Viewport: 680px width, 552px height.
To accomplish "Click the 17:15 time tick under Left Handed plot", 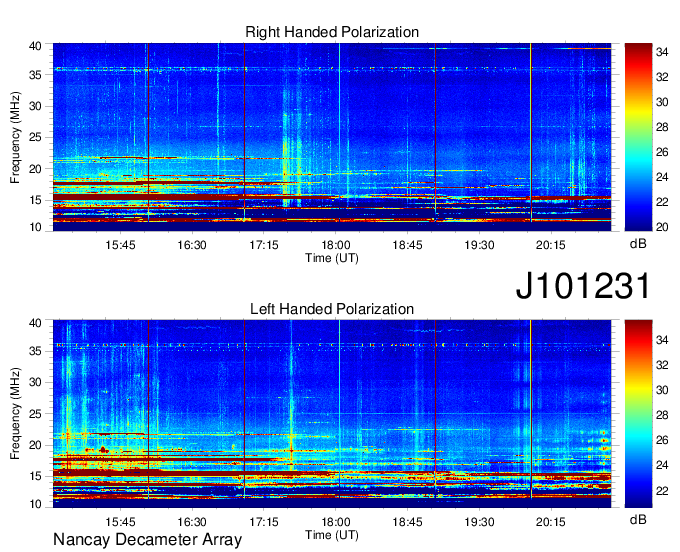I will point(264,522).
